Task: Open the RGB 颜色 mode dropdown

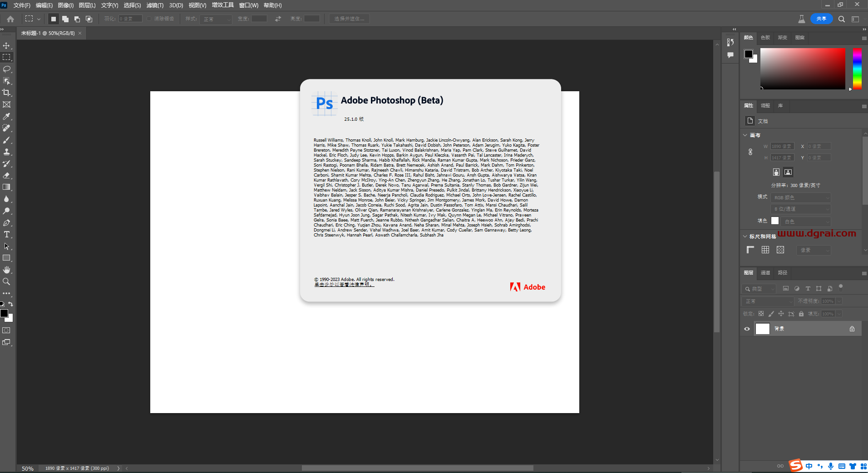Action: (801, 197)
